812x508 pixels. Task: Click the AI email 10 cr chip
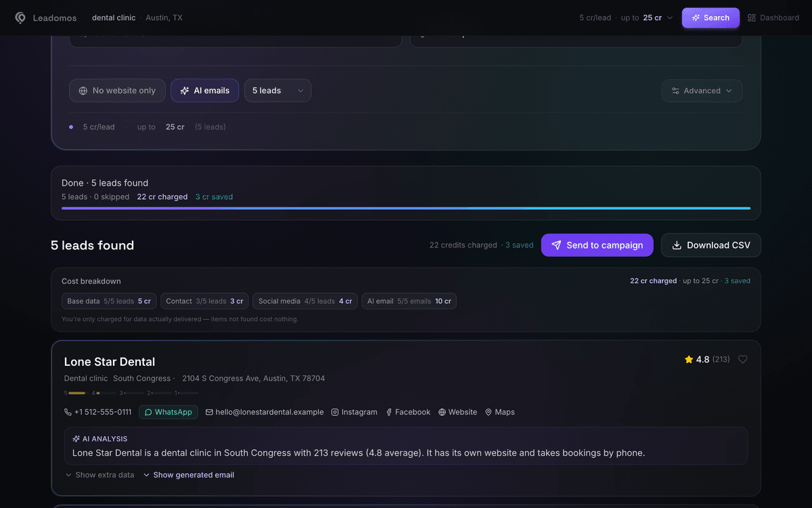pyautogui.click(x=409, y=301)
